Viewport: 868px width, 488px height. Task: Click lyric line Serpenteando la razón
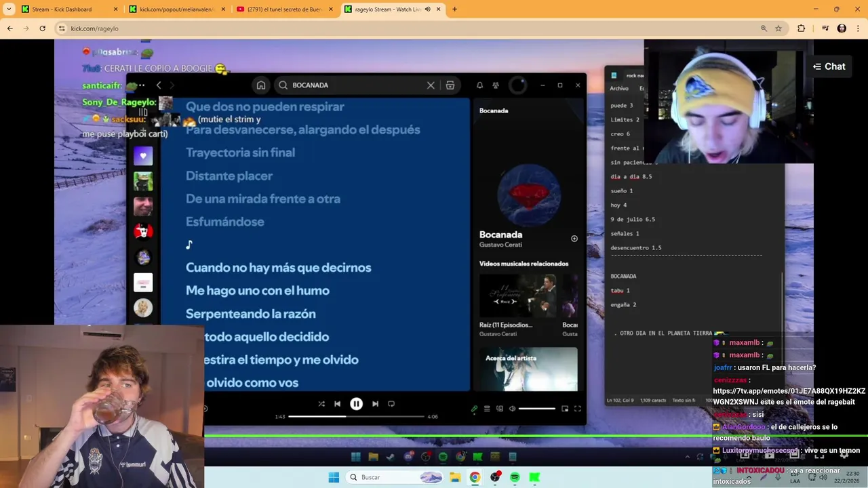pos(250,314)
